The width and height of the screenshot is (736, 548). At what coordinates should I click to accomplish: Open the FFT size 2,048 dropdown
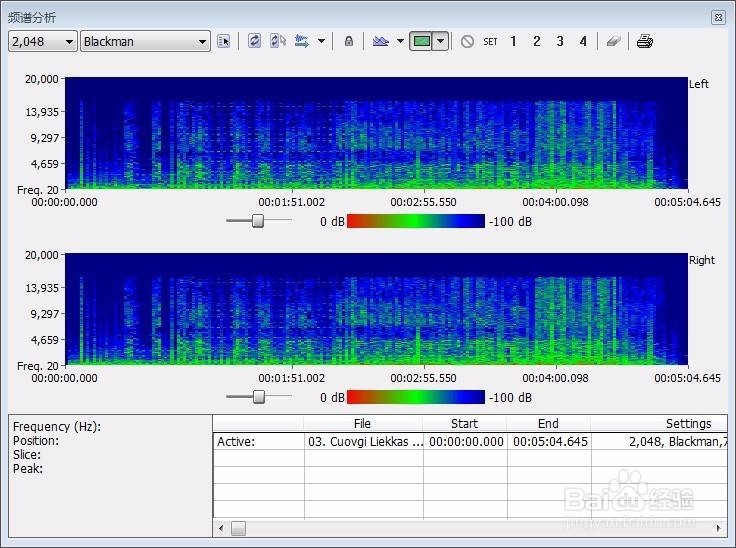click(x=43, y=41)
